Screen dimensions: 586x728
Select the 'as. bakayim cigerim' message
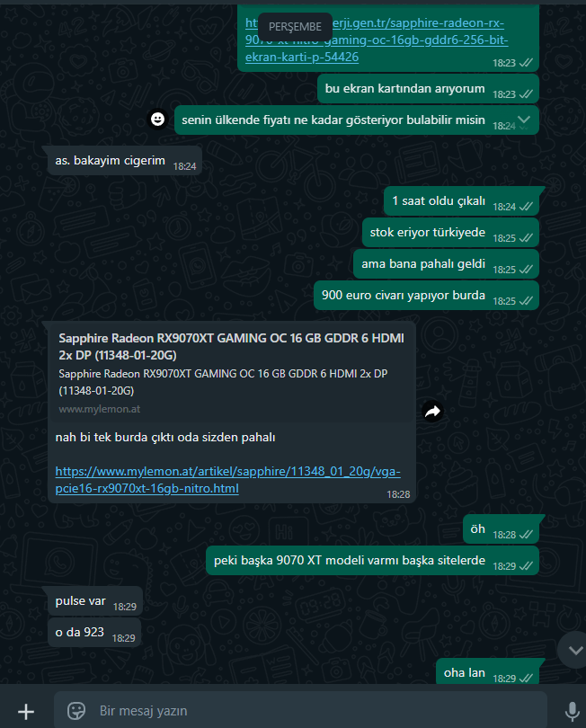coord(125,161)
